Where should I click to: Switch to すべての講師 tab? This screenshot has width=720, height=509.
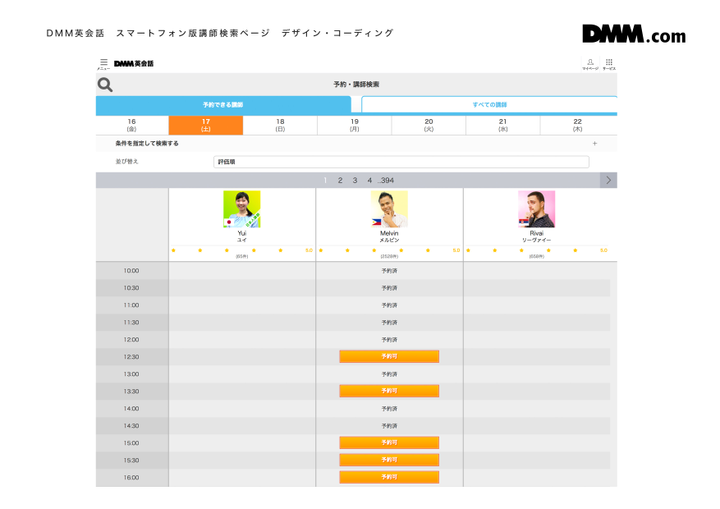(489, 105)
